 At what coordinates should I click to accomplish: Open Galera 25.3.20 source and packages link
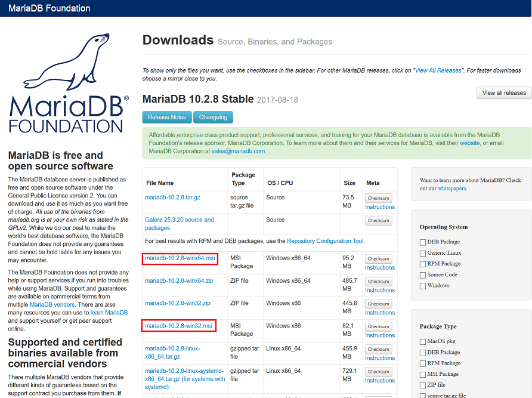[x=179, y=224]
